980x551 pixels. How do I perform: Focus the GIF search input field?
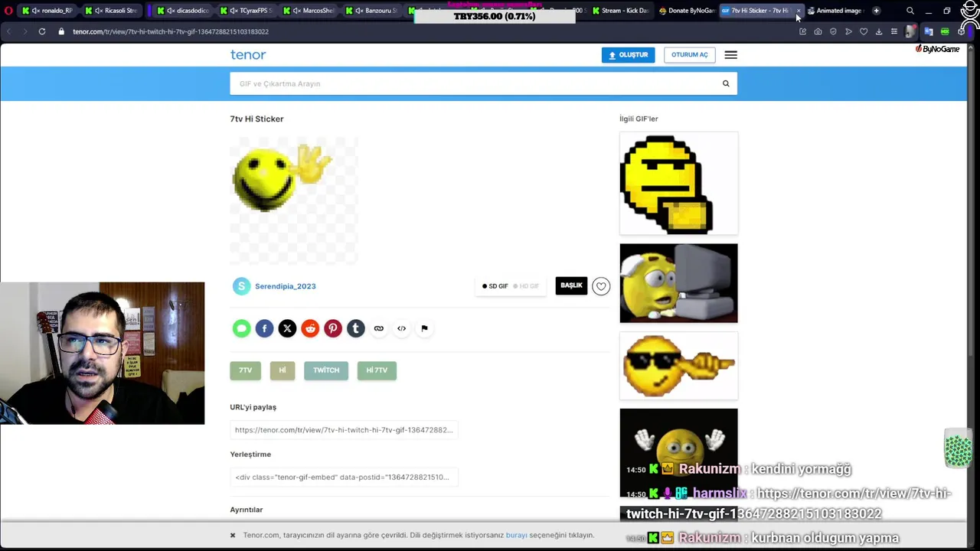[473, 83]
